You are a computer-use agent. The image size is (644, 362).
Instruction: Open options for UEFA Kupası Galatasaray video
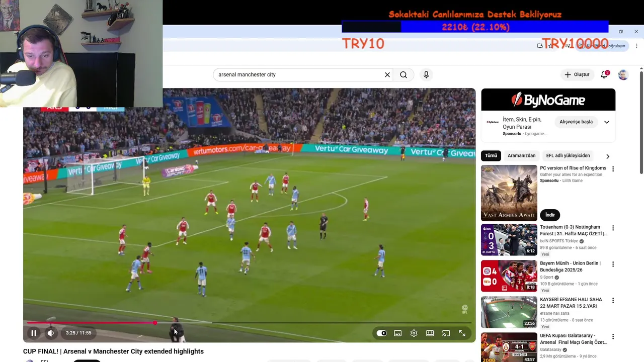coord(613,336)
